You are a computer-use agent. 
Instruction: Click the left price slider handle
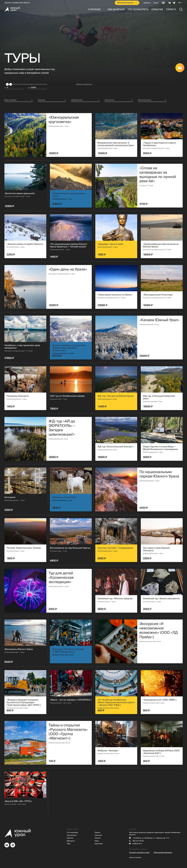[x=7, y=84]
